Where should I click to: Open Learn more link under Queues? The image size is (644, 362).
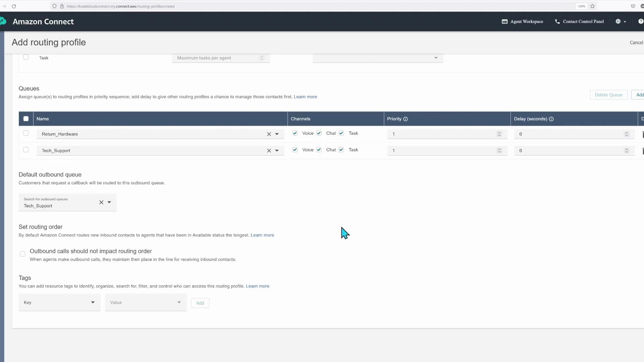[x=305, y=97]
